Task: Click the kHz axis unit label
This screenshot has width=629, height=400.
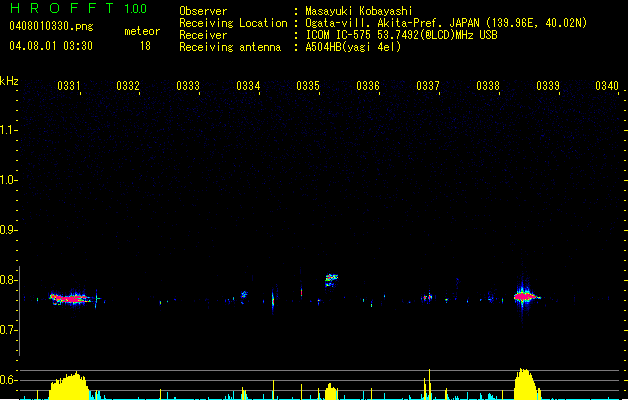Action: click(x=9, y=81)
